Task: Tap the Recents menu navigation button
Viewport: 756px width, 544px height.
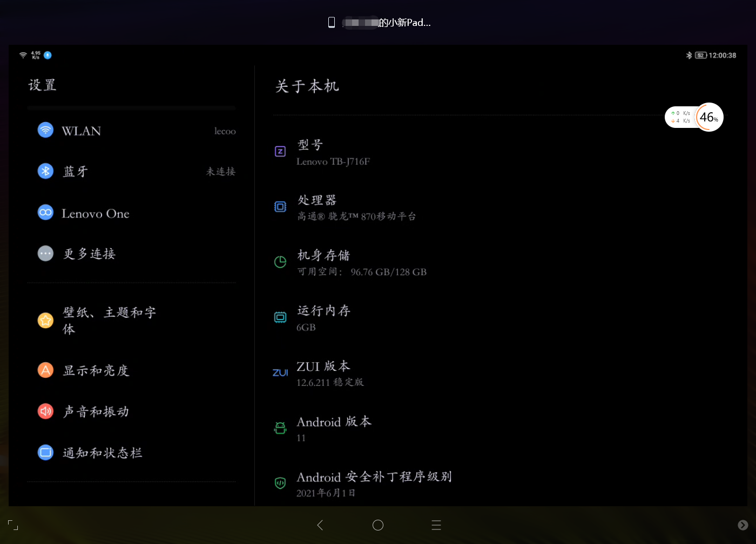Action: tap(436, 525)
